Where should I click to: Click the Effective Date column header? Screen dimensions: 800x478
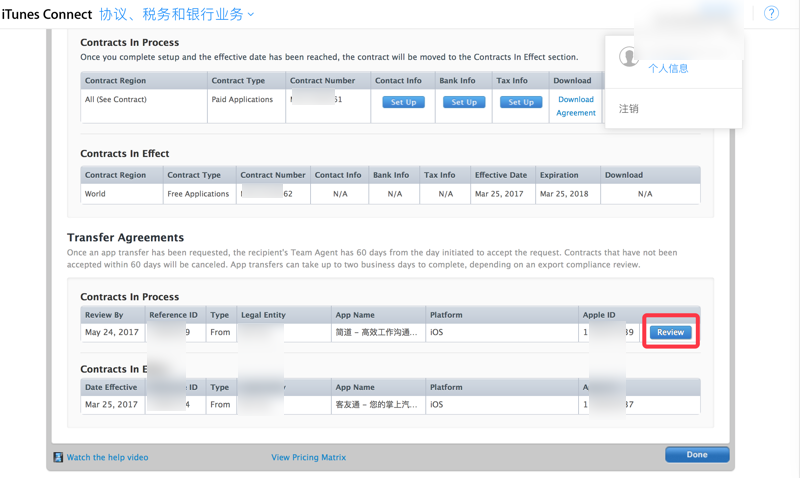point(501,175)
